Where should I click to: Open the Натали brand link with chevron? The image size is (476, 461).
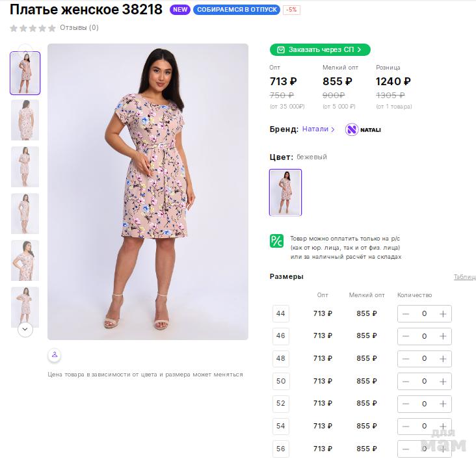coord(319,129)
